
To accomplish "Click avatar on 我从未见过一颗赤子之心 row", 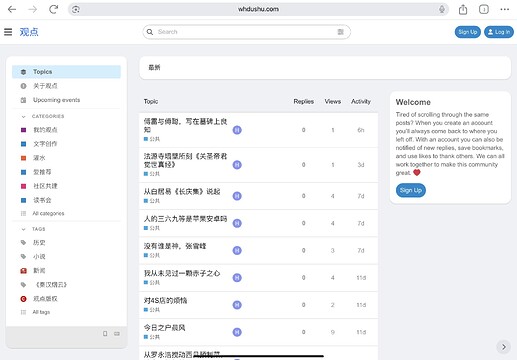I will click(237, 278).
